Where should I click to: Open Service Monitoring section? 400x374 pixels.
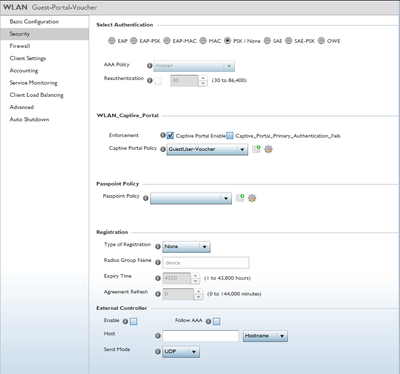click(x=44, y=83)
